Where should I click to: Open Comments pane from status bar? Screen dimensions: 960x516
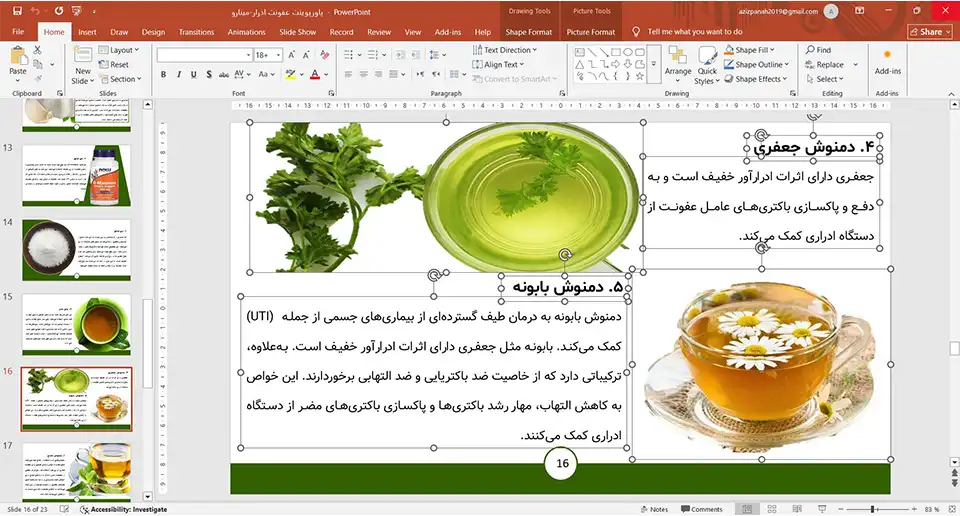coord(702,509)
